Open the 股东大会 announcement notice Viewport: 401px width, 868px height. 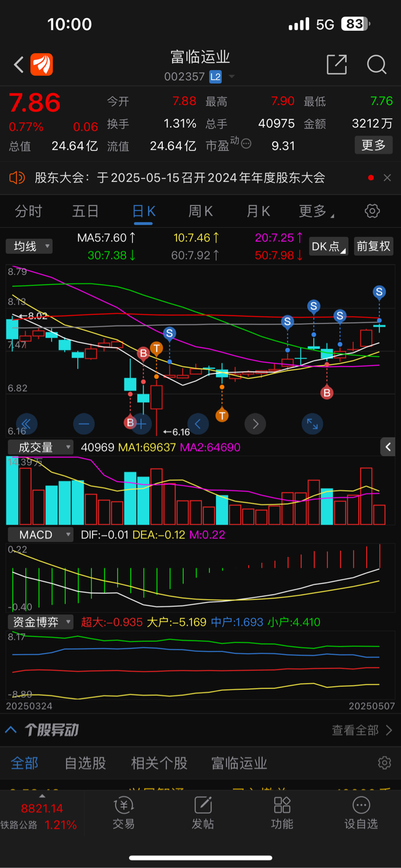(x=180, y=178)
